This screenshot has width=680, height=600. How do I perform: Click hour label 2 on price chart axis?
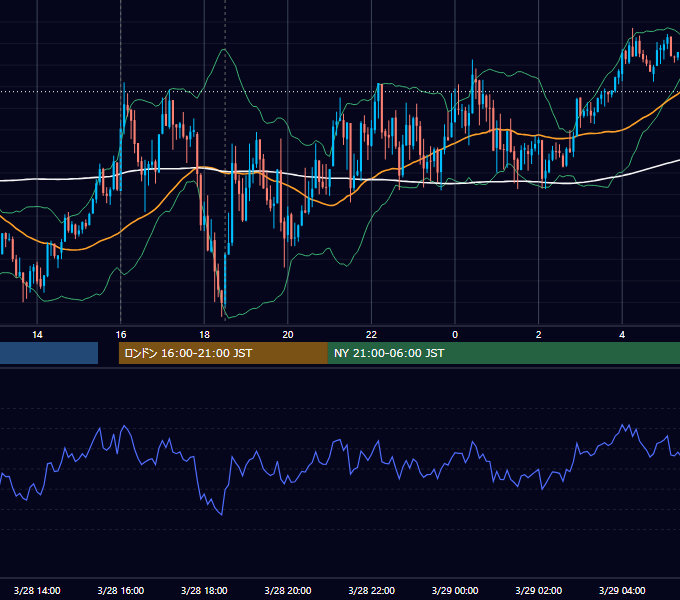point(538,334)
